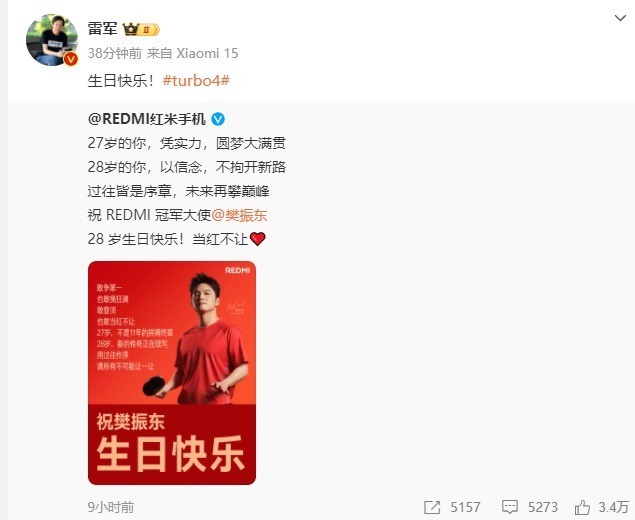
Task: Click the repost share icon
Action: [432, 507]
